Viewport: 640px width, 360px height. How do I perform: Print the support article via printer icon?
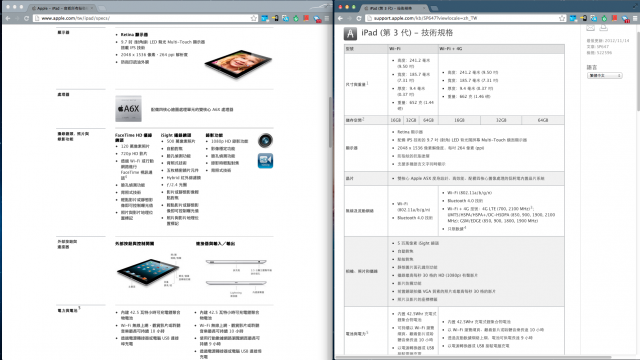coord(604,28)
